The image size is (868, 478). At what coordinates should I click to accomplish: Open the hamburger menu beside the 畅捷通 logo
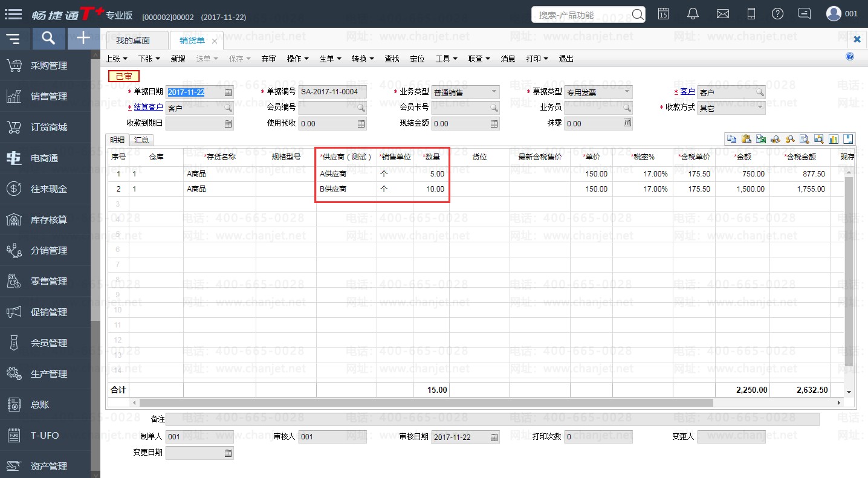13,14
